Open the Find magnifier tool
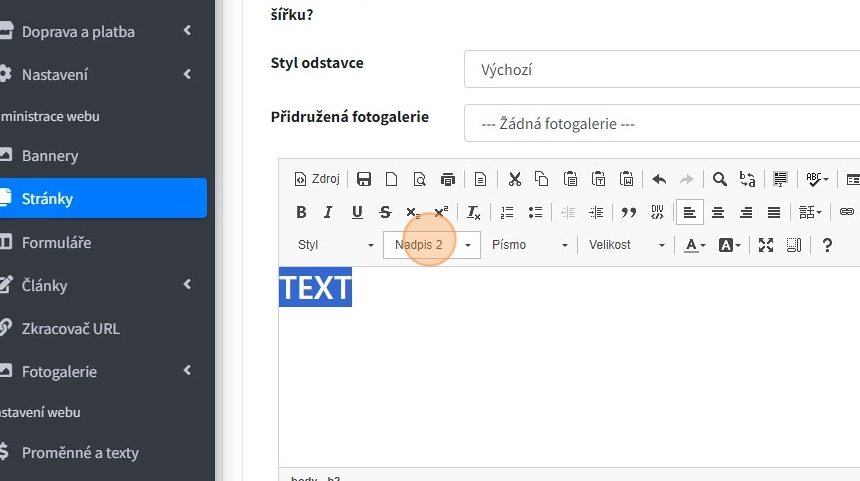The height and width of the screenshot is (481, 860). tap(719, 180)
